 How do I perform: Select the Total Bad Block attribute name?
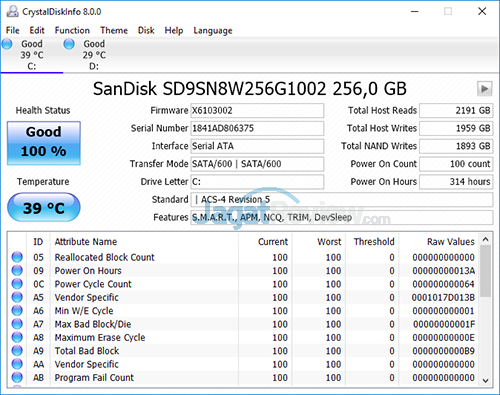(87, 351)
